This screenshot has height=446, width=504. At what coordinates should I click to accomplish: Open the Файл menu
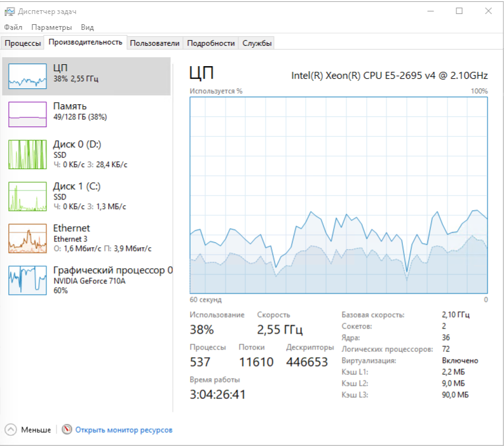[x=13, y=27]
